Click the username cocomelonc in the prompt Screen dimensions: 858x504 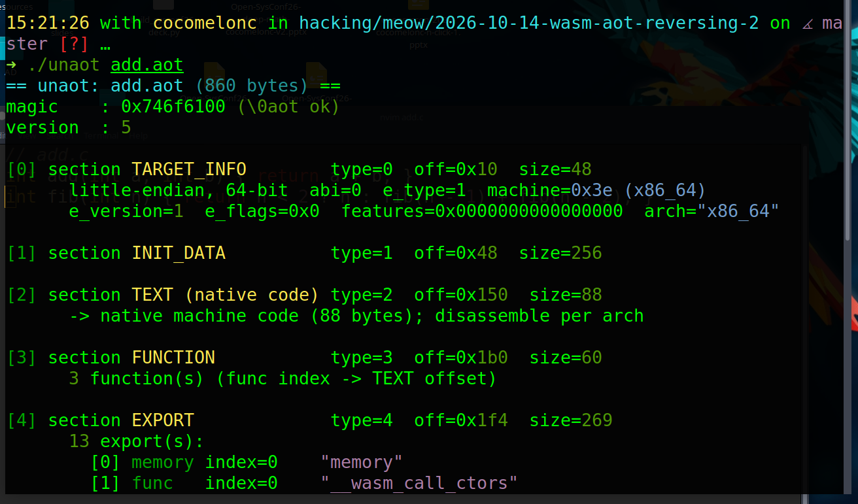[205, 23]
